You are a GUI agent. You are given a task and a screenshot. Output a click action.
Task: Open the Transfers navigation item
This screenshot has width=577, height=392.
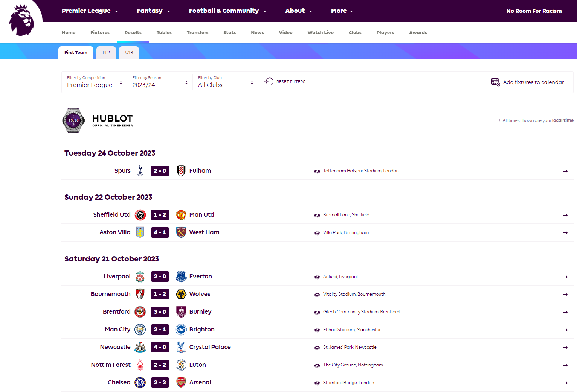[x=197, y=33]
